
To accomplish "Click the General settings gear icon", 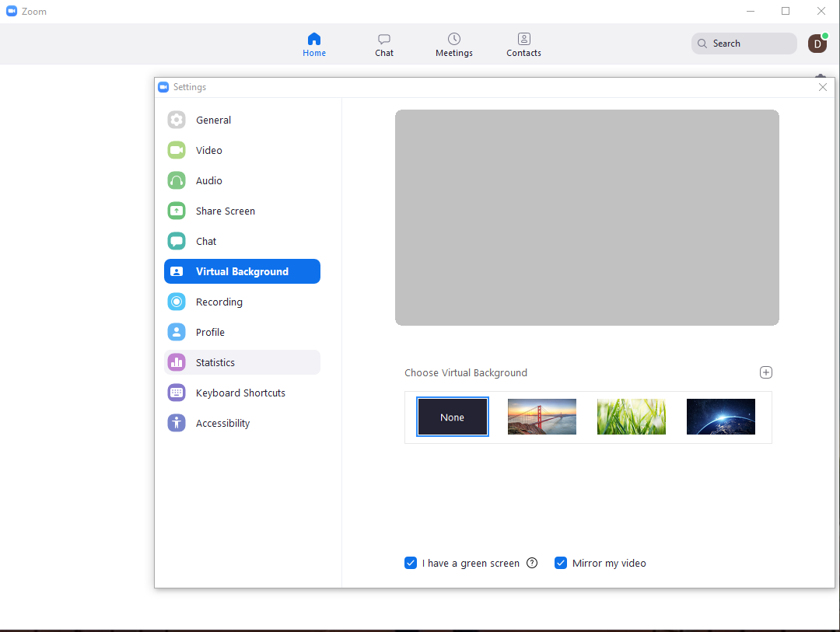I will point(177,120).
